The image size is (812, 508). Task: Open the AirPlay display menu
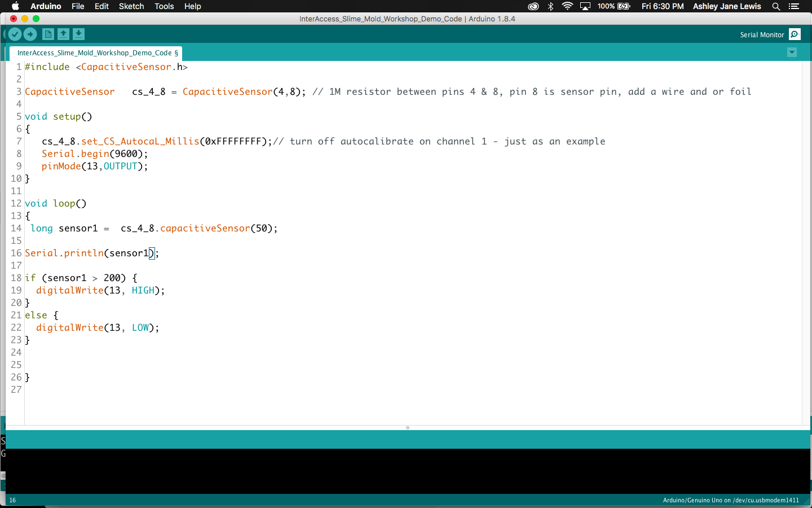tap(585, 6)
